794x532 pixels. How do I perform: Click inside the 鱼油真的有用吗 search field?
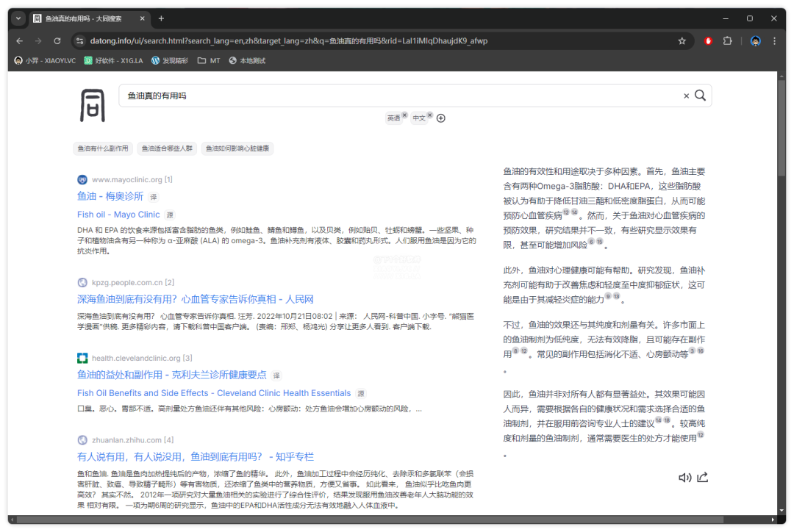pos(397,96)
